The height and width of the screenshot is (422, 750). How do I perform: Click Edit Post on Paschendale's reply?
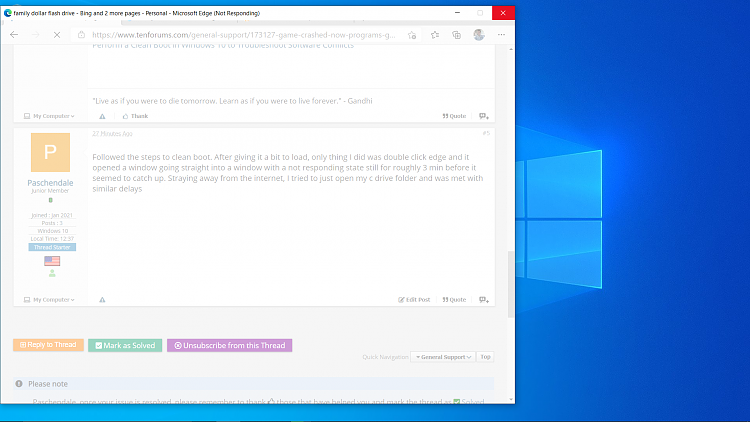click(x=414, y=300)
